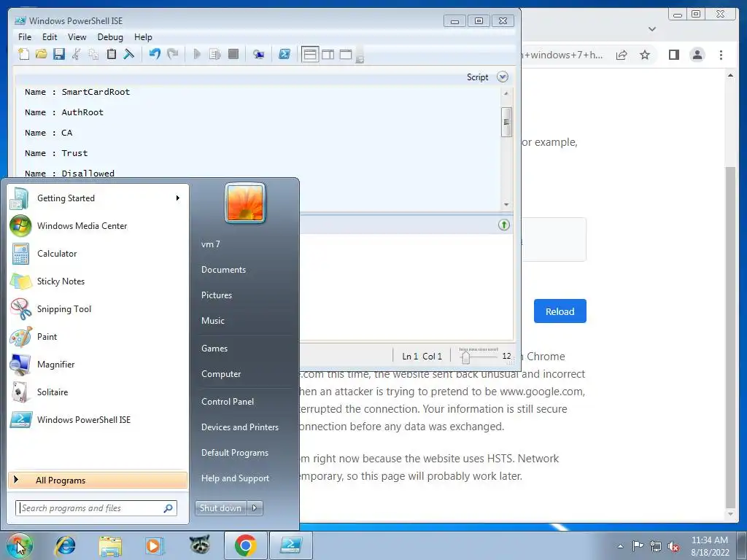The height and width of the screenshot is (560, 747).
Task: Click the Copy icon in the ISE toolbar
Action: (94, 54)
